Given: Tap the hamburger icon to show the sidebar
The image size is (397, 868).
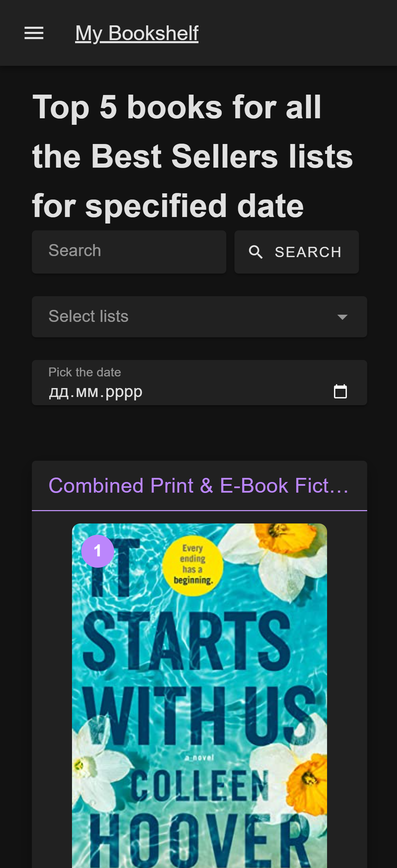Looking at the screenshot, I should tap(34, 33).
